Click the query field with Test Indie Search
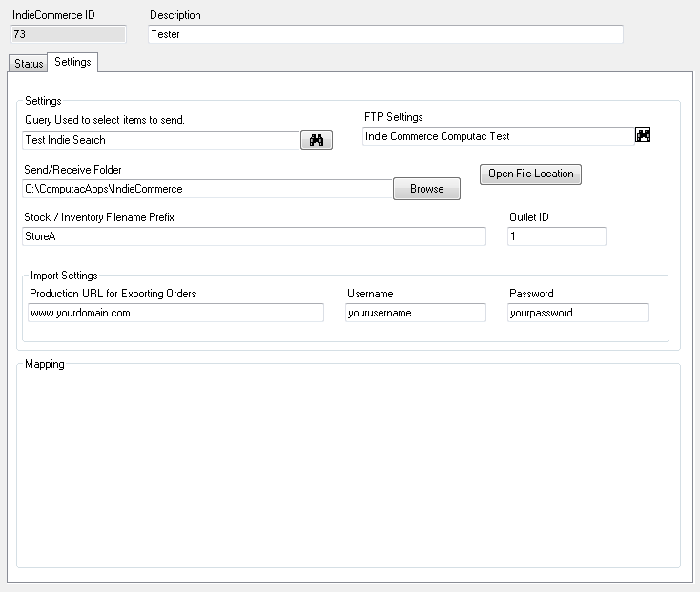The height and width of the screenshot is (592, 700). (x=161, y=140)
